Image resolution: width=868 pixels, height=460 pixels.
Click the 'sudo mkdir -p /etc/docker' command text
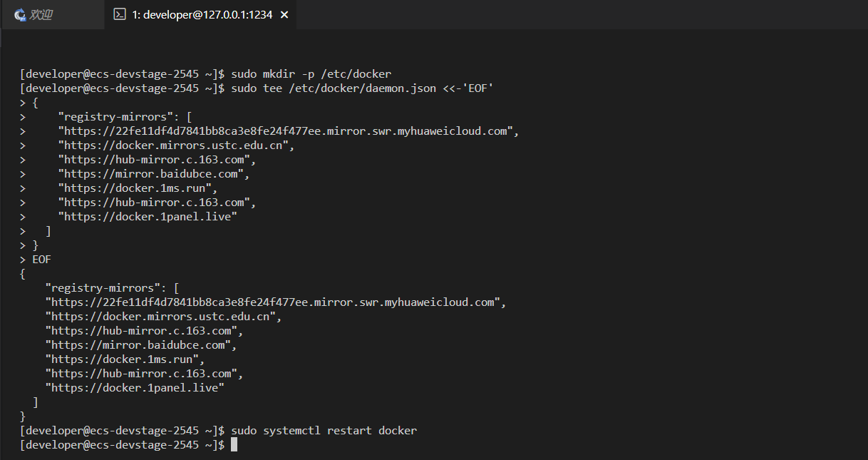point(311,74)
